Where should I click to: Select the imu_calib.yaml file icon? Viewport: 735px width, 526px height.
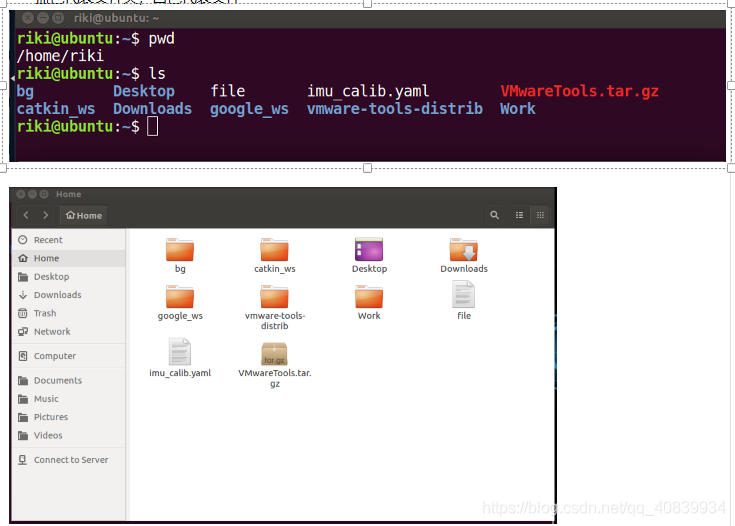coord(180,352)
